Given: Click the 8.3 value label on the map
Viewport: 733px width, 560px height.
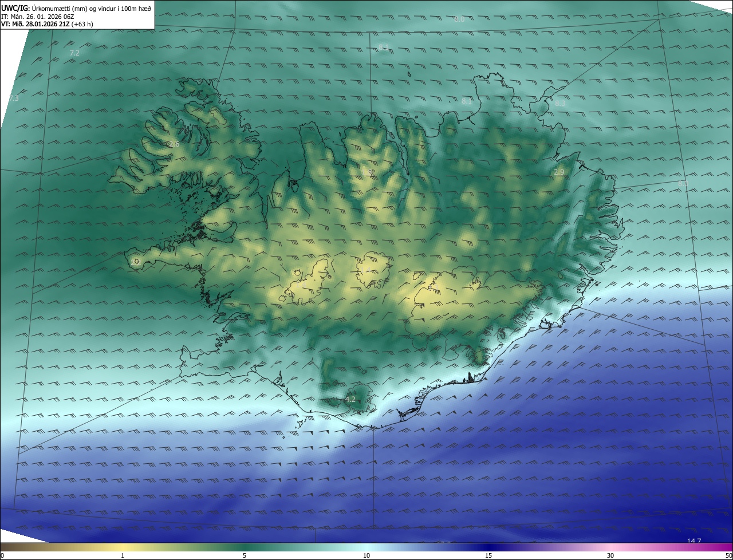Looking at the screenshot, I should pyautogui.click(x=560, y=104).
